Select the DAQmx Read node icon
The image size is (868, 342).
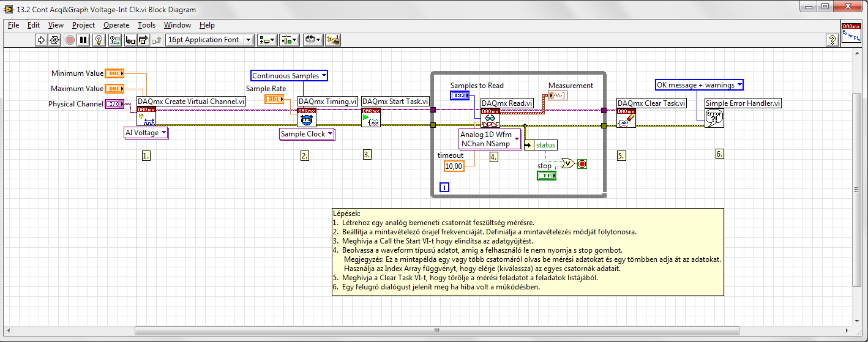(490, 118)
